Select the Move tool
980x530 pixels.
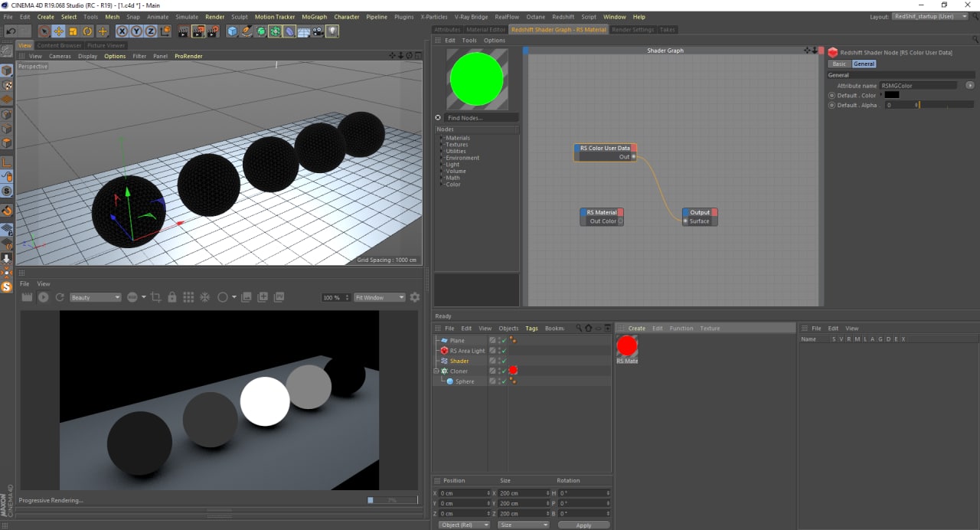[58, 31]
